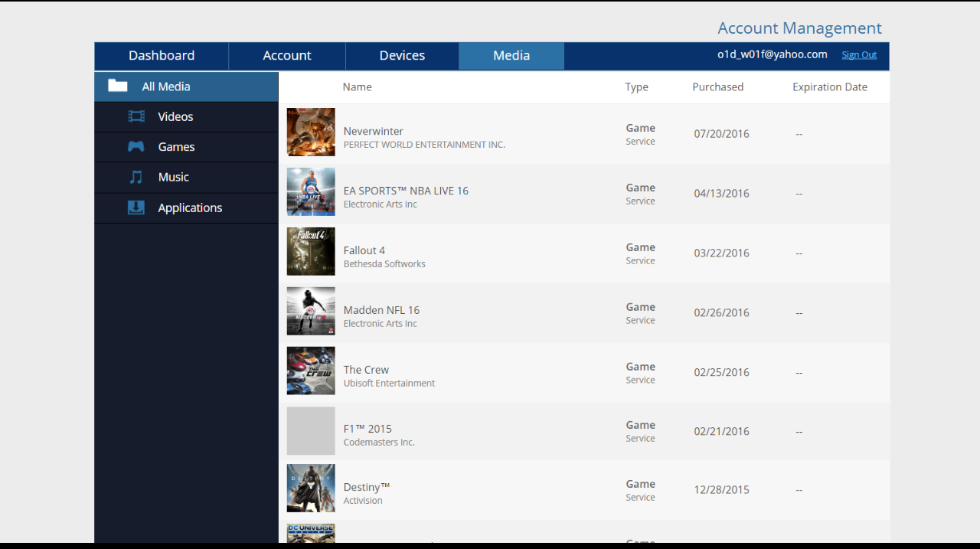Click purchase date 12/28/2015
The width and height of the screenshot is (980, 549).
click(721, 490)
